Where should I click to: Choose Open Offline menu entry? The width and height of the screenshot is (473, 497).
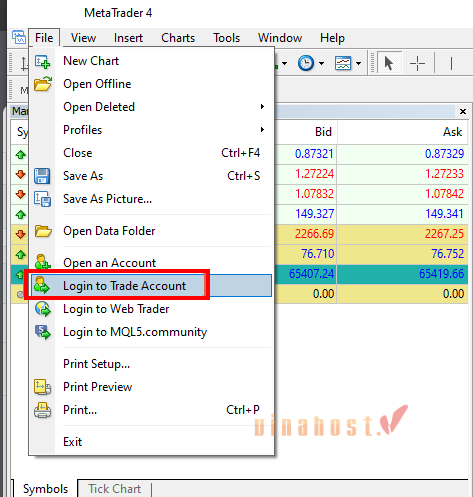[x=151, y=84]
